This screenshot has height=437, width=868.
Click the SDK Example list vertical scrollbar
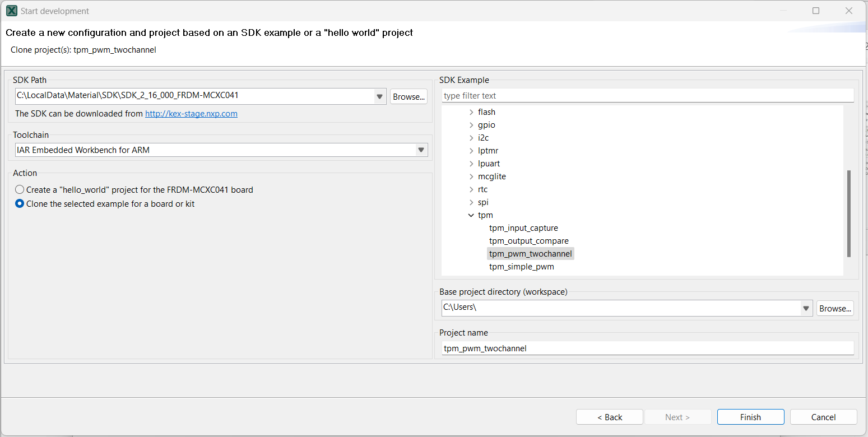(848, 213)
